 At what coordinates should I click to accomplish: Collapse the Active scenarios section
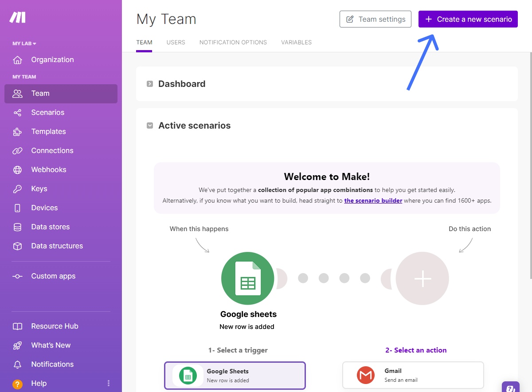[150, 125]
